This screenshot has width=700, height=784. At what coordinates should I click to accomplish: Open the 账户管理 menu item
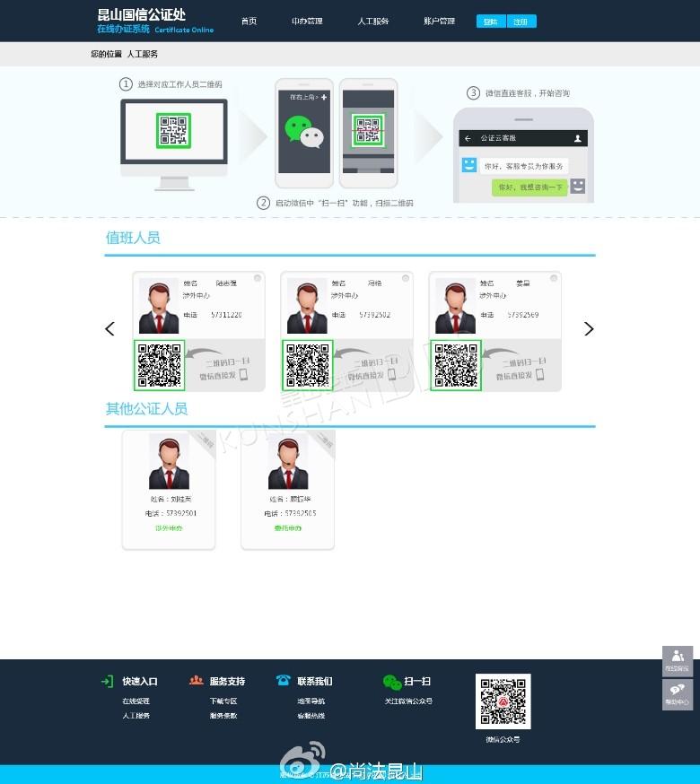pyautogui.click(x=439, y=21)
